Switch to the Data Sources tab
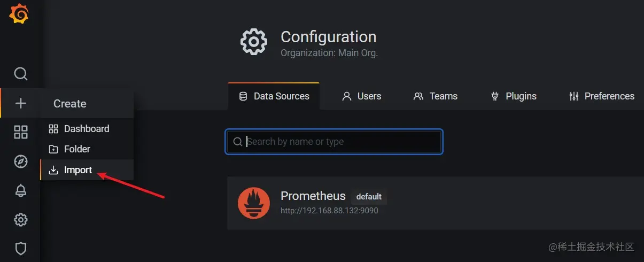Screen dimensions: 644x262 [x=274, y=96]
